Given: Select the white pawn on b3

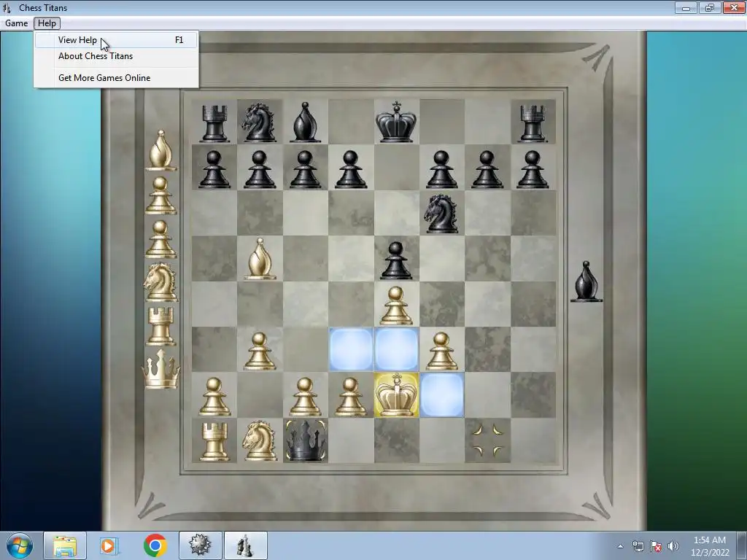Looking at the screenshot, I should [x=260, y=351].
